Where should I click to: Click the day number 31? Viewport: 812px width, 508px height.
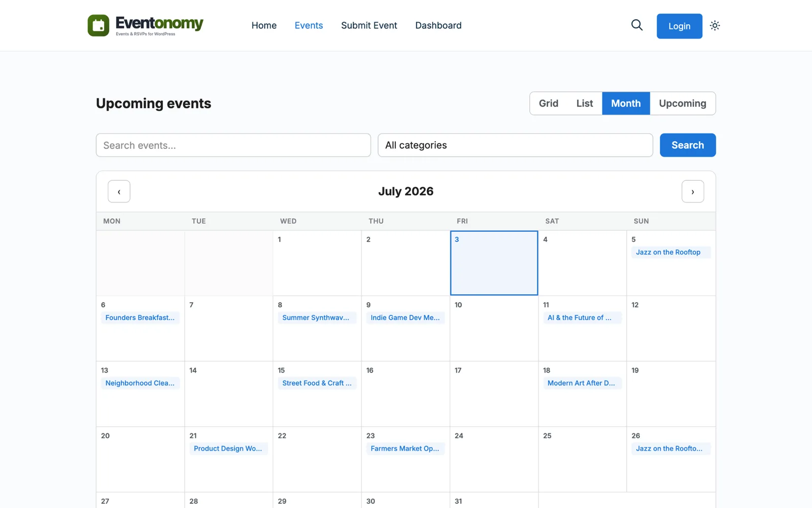(x=458, y=501)
